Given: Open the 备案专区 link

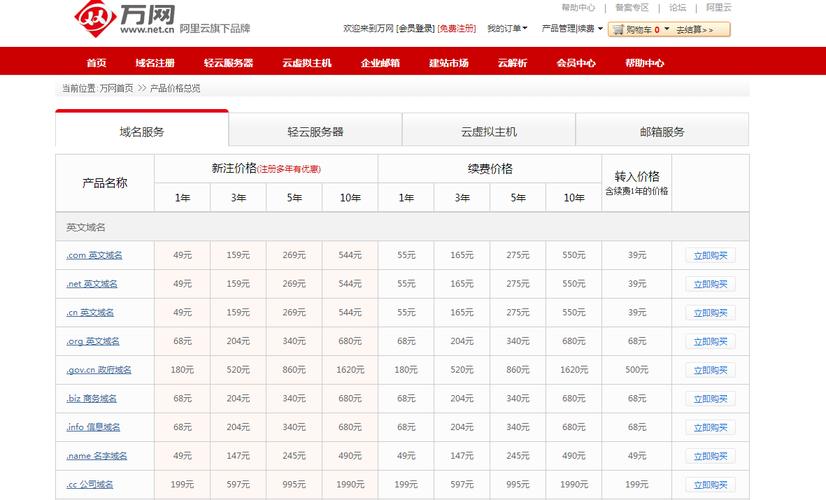Looking at the screenshot, I should click(x=632, y=7).
